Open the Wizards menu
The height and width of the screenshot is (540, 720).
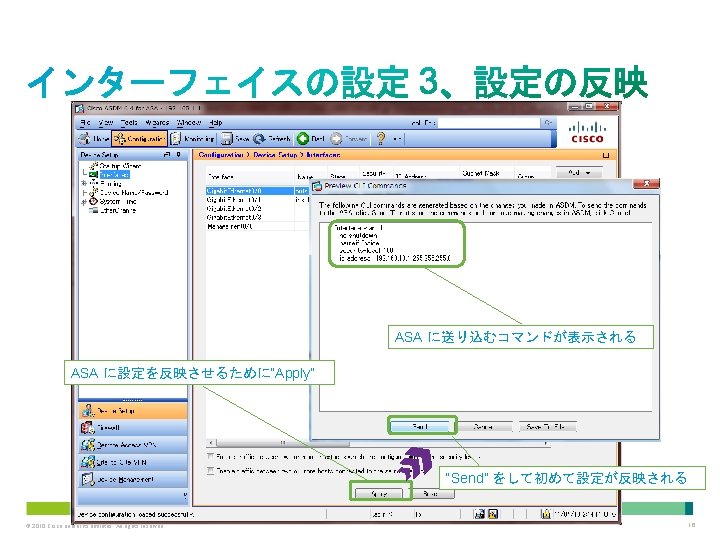(157, 123)
